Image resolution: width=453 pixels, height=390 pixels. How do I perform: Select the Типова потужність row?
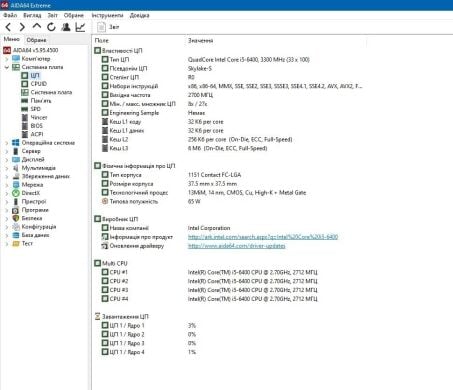coord(230,201)
